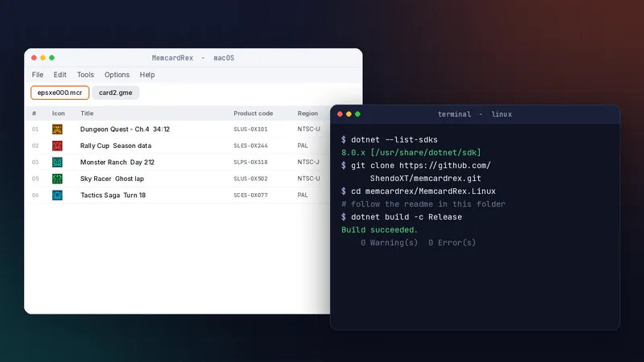Open the Tools menu

(x=85, y=75)
